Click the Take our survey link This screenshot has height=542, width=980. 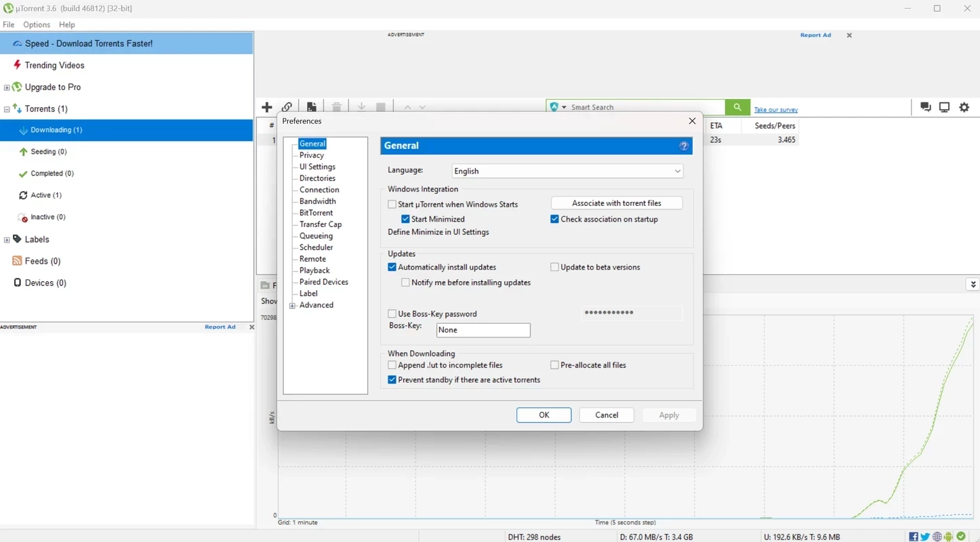(775, 110)
